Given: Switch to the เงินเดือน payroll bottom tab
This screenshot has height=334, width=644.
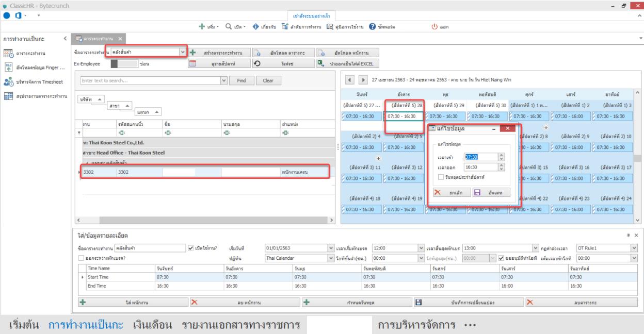Looking at the screenshot, I should [152, 325].
